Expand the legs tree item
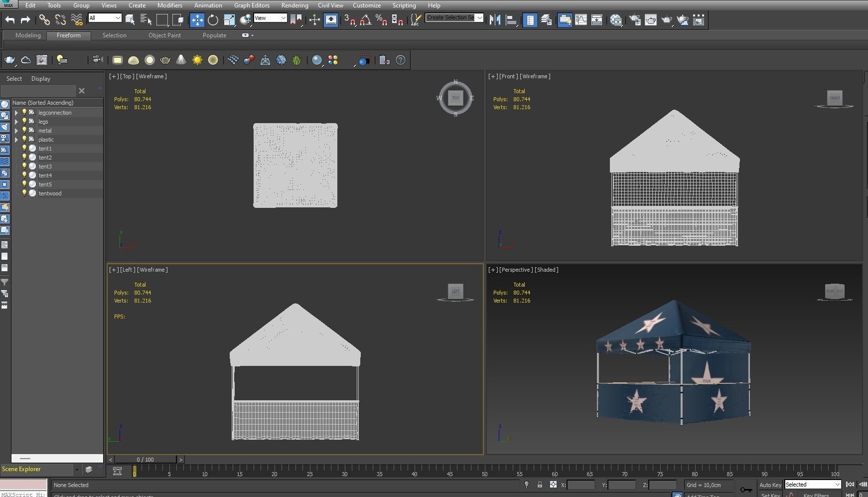Viewport: 868px width, 497px height. coord(16,122)
